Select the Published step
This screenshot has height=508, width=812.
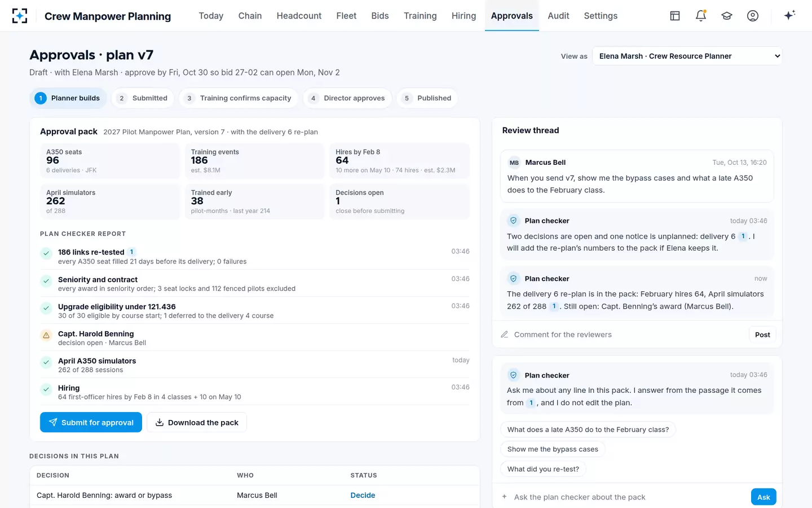pyautogui.click(x=427, y=98)
